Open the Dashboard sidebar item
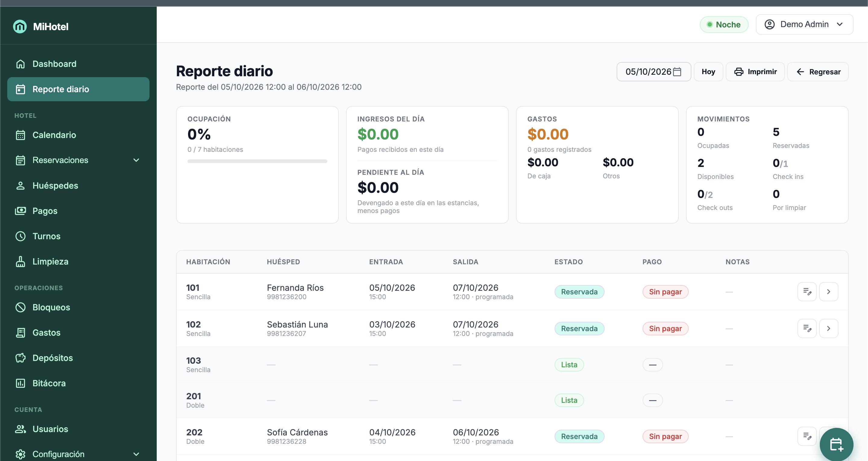 tap(78, 64)
